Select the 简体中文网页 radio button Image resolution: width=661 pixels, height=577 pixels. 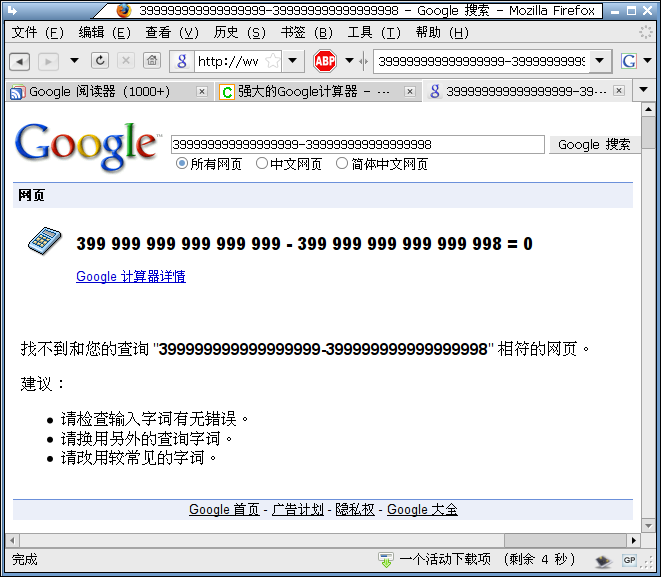coord(341,163)
